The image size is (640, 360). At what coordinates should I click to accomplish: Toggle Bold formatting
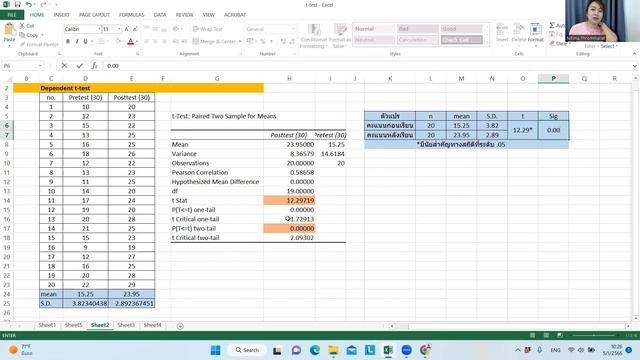(x=68, y=41)
